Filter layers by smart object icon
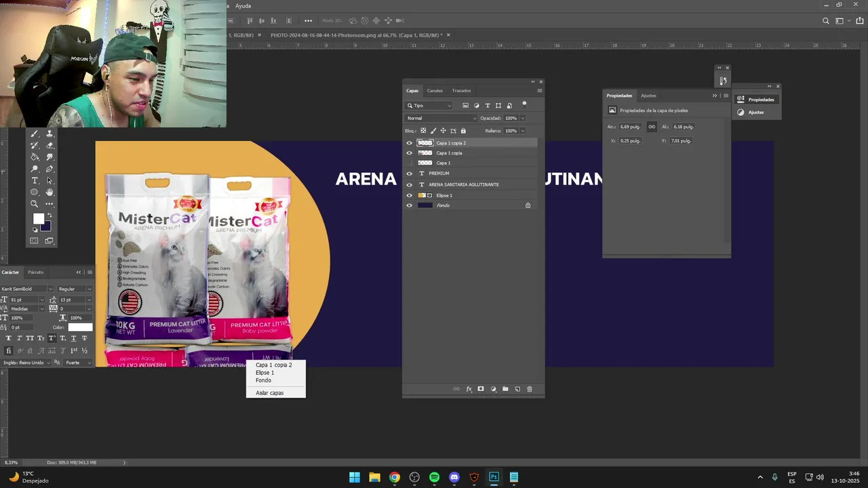 click(x=509, y=106)
